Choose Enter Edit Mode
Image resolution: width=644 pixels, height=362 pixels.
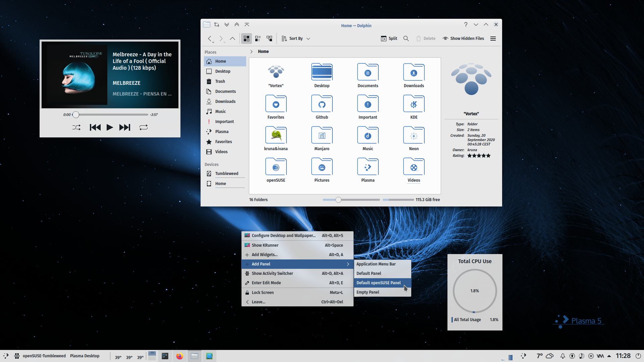(298, 283)
